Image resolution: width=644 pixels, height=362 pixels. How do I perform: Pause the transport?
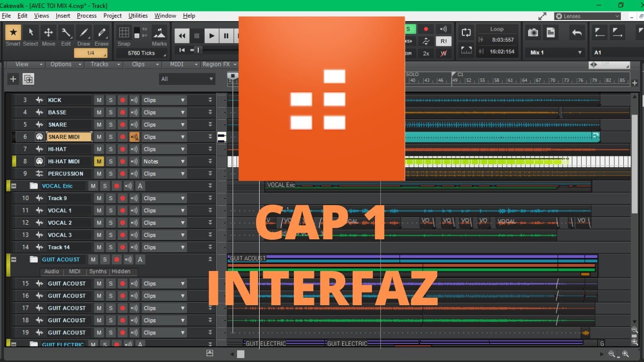tap(226, 36)
